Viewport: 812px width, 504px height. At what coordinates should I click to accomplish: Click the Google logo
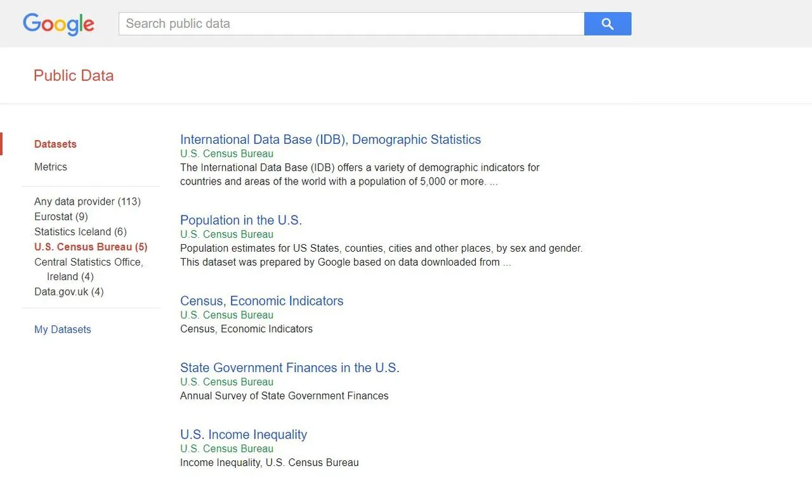point(58,24)
